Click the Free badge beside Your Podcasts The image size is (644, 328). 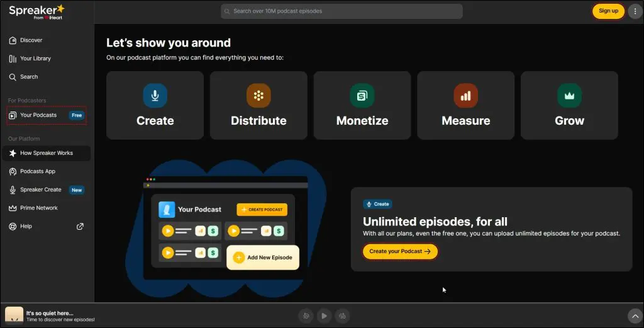tap(77, 115)
